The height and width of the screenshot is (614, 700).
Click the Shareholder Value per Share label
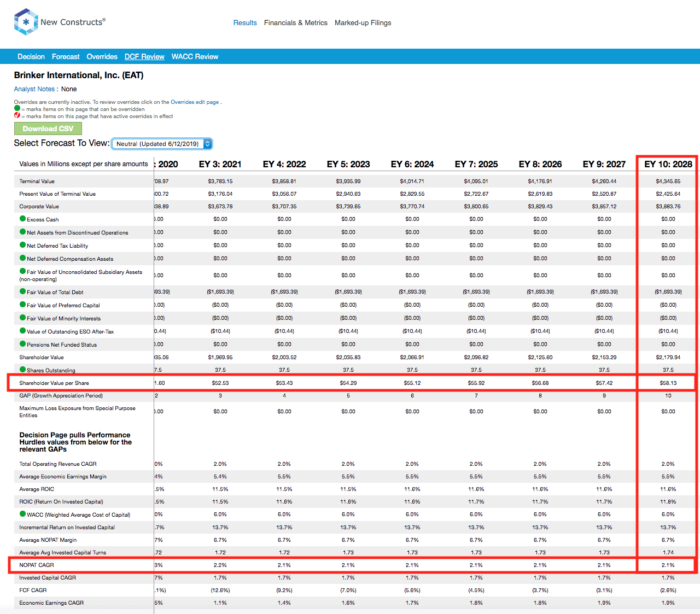click(54, 383)
